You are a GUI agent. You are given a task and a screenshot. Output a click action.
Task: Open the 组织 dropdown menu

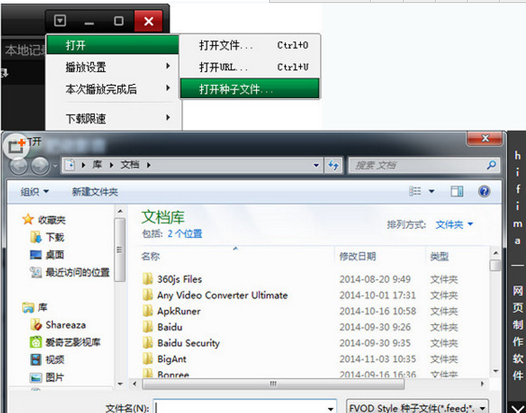point(35,192)
